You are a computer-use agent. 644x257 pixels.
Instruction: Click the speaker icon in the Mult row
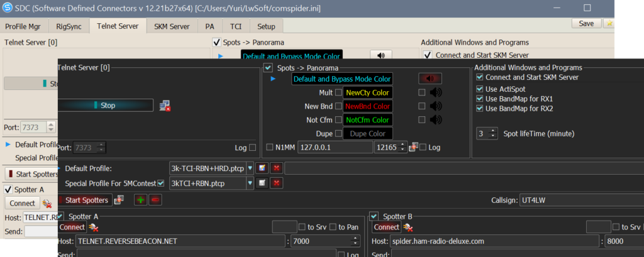435,92
